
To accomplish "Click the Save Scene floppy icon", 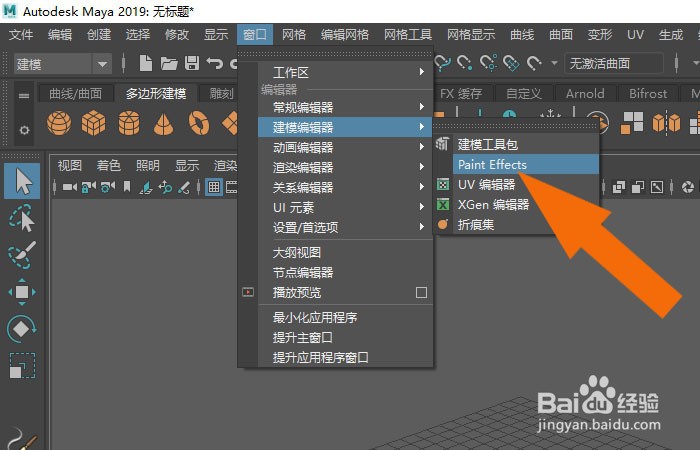I will pos(192,63).
